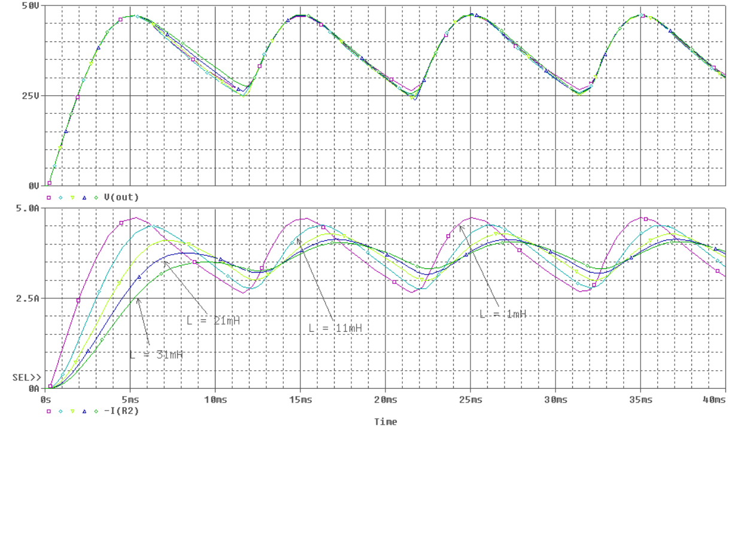Click the yellow triangle marker in -I(R2) legend
The width and height of the screenshot is (756, 535).
(x=72, y=411)
